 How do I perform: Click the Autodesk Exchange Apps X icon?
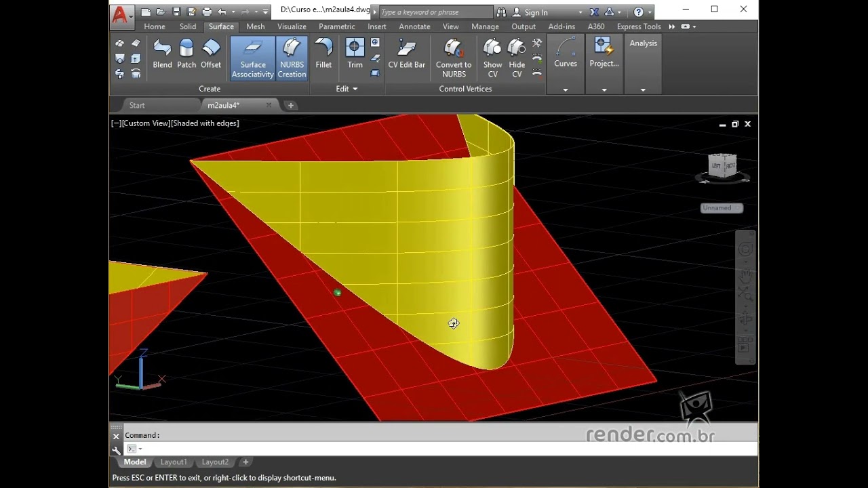(x=595, y=12)
